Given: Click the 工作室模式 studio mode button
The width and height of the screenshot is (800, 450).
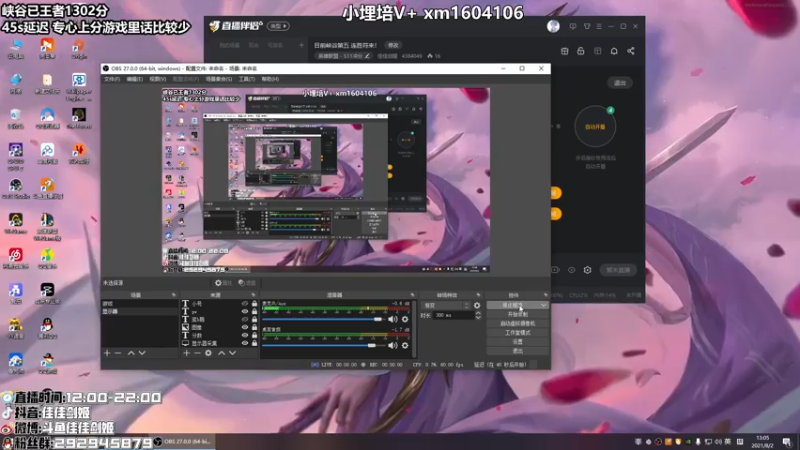Looking at the screenshot, I should 517,333.
